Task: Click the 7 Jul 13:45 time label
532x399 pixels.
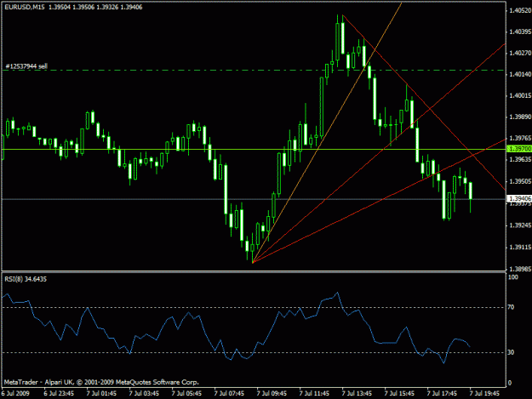Action: coord(357,393)
